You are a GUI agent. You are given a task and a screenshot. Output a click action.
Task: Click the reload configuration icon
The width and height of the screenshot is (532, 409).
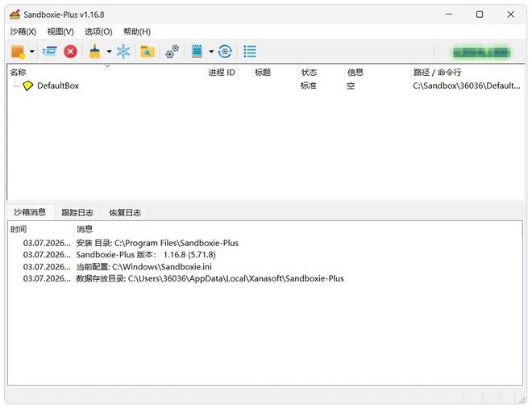click(225, 52)
